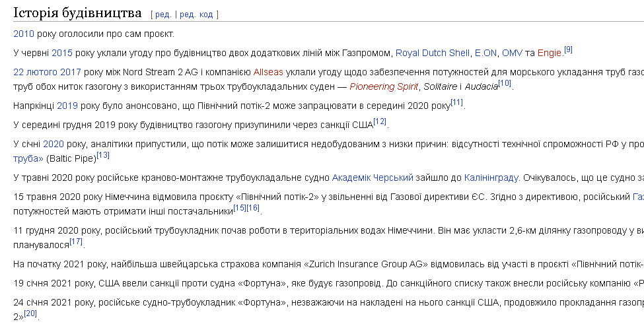Follow the E.ON link
644x326 pixels.
pos(486,53)
